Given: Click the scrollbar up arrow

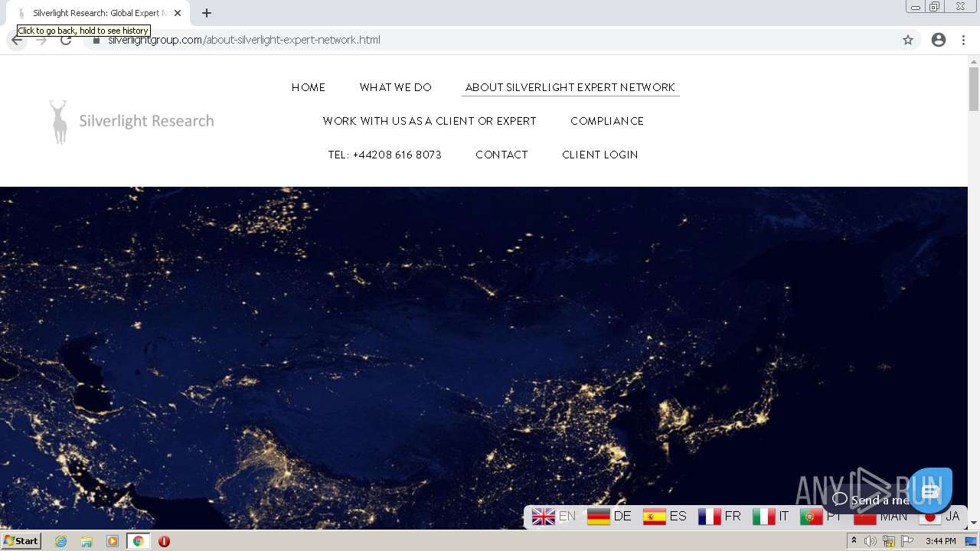Looking at the screenshot, I should pos(974,60).
